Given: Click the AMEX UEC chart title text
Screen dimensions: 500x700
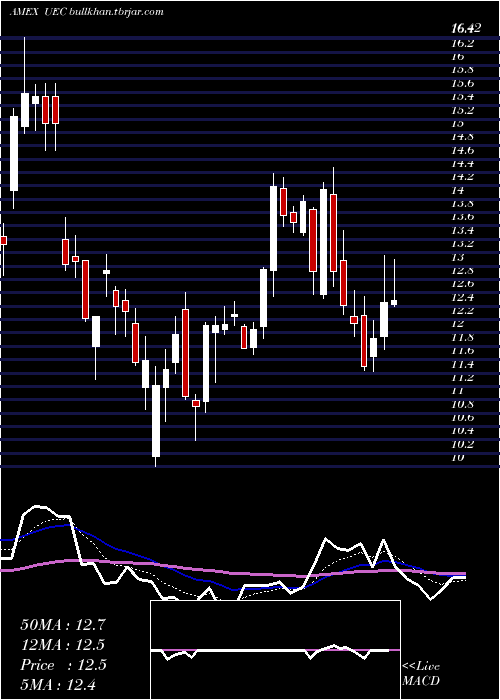Looking at the screenshot, I should pos(86,12).
